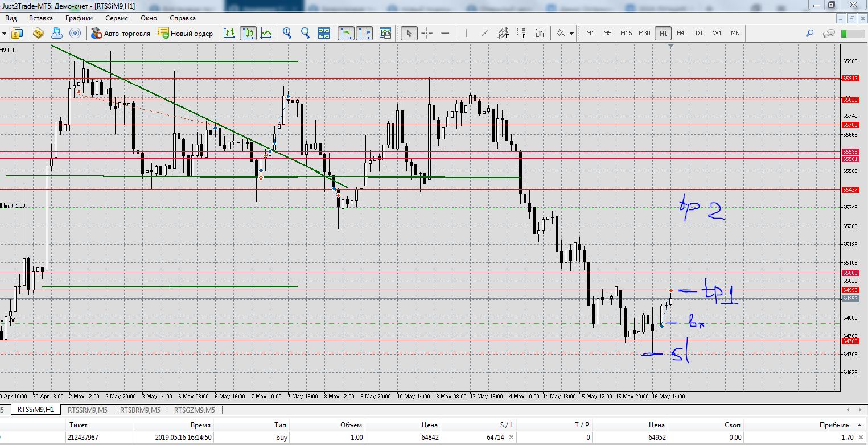The width and height of the screenshot is (868, 445).
Task: Open the trading signals icon
Action: 75,33
